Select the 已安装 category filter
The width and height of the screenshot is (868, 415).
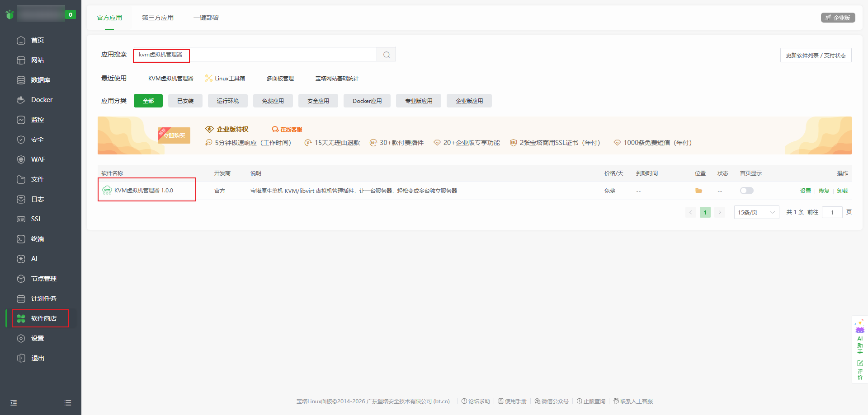click(185, 101)
